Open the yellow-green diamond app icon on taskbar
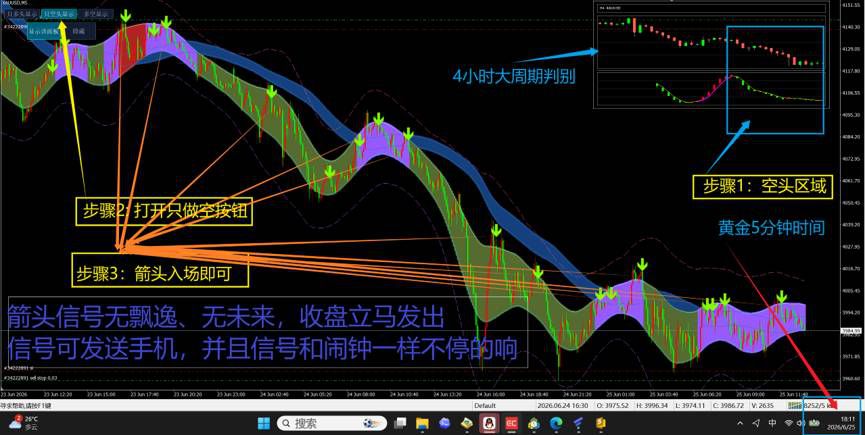Screen dimensions: 865x435 point(467,423)
